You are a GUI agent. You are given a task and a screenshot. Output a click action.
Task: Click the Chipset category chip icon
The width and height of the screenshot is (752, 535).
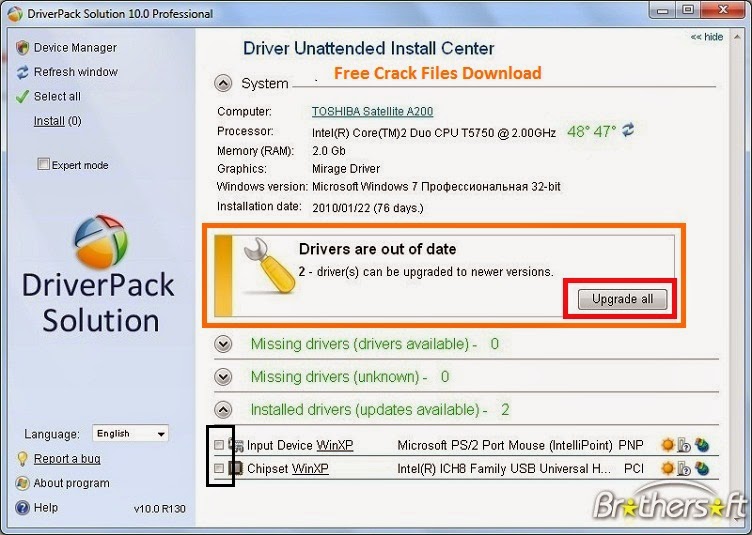[x=235, y=468]
